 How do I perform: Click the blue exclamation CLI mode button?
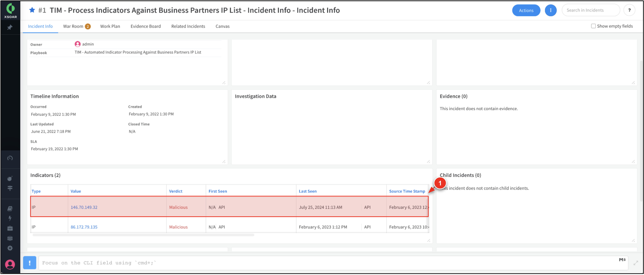(x=29, y=263)
